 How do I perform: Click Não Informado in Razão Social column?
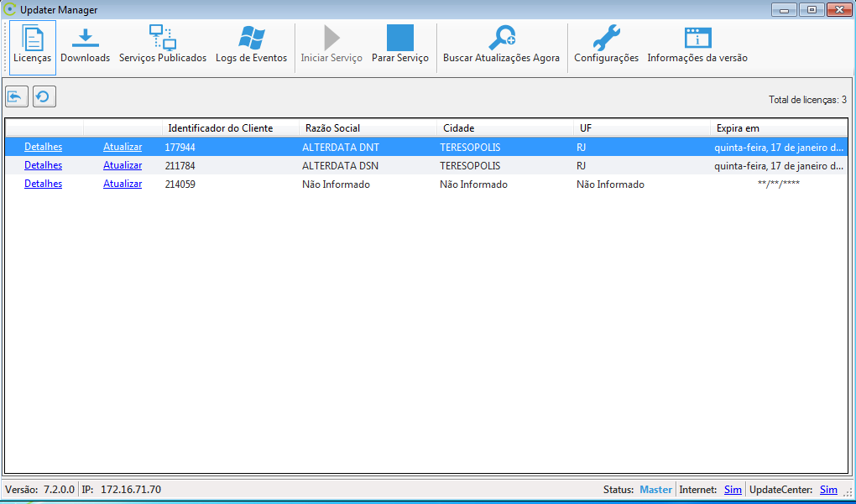336,184
